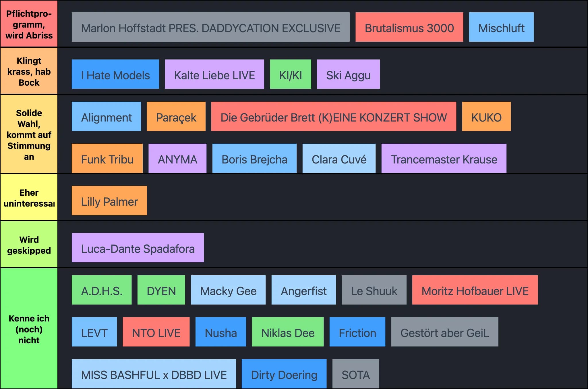Screen dimensions: 588x389
Task: Select the Trancemaster Krause tile
Action: (x=444, y=159)
